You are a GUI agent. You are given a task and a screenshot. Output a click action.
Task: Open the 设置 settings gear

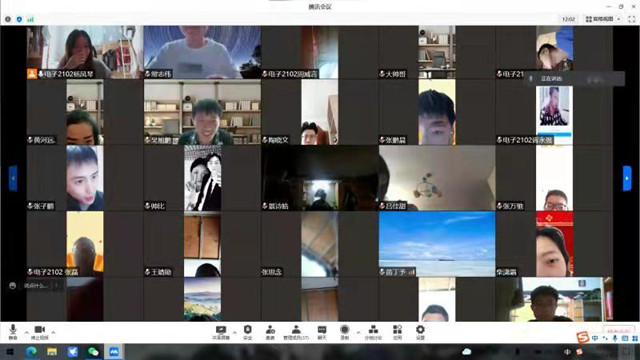420,332
